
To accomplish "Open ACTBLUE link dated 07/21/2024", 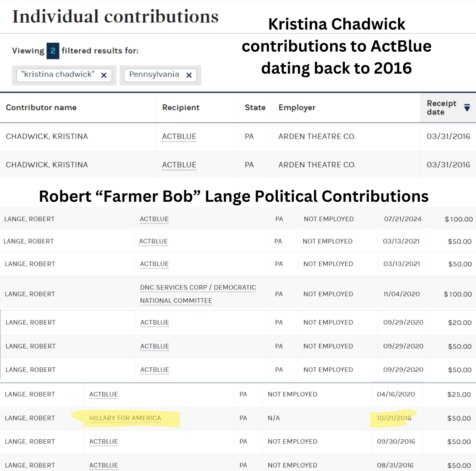I will point(154,219).
